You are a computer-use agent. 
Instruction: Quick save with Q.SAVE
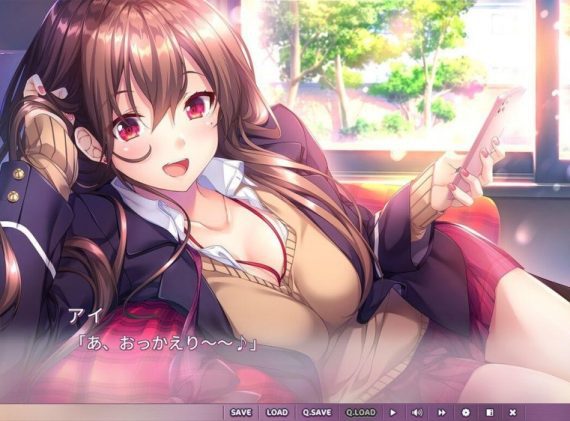[x=317, y=412]
